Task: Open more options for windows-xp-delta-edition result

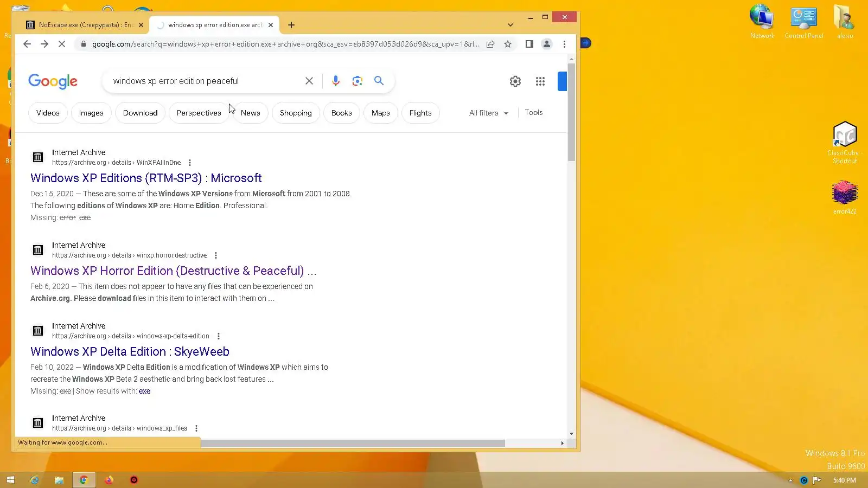Action: tap(219, 336)
